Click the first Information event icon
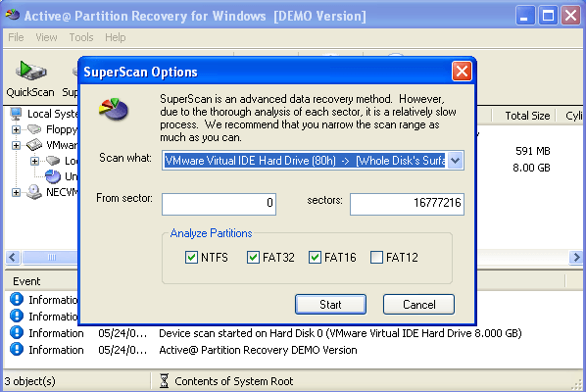Screen dimensions: 586x392 click(17, 299)
